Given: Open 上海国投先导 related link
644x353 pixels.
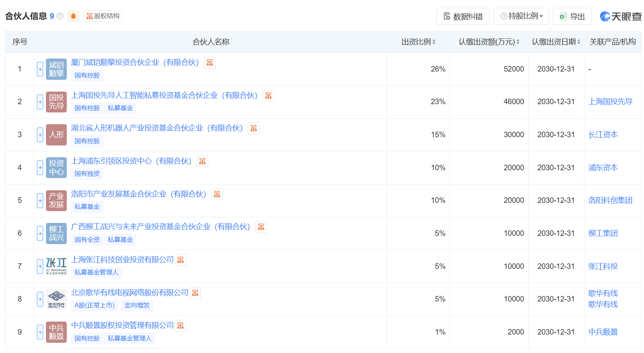Looking at the screenshot, I should point(610,101).
